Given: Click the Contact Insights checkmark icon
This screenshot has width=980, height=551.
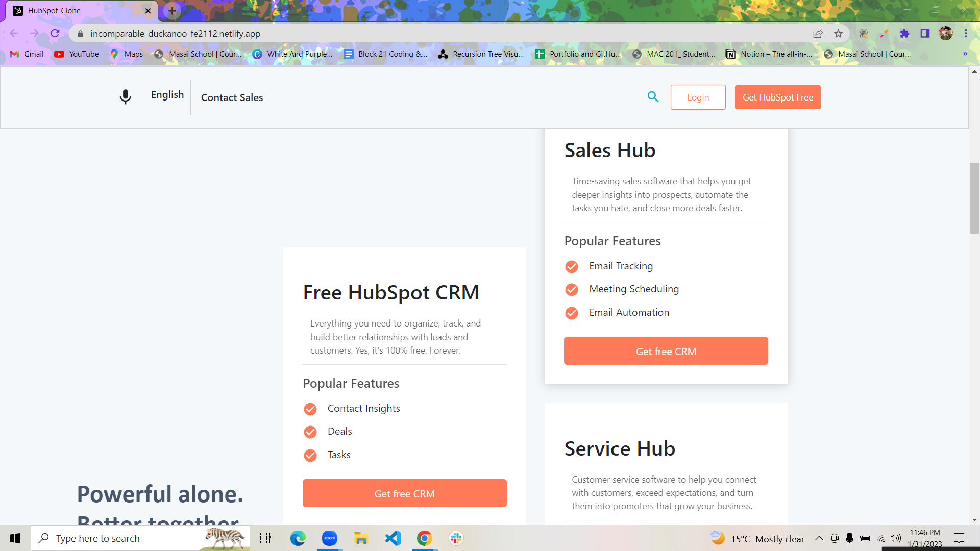Looking at the screenshot, I should click(x=310, y=409).
